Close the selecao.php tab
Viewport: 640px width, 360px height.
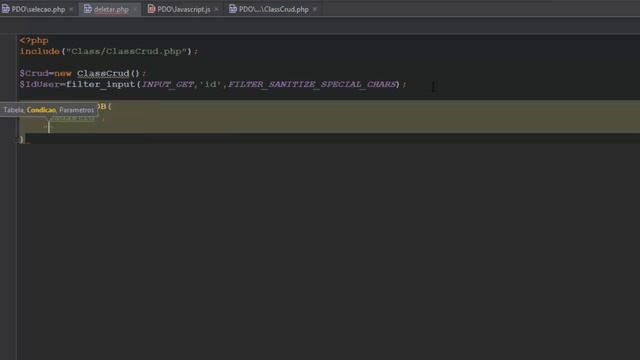click(71, 9)
